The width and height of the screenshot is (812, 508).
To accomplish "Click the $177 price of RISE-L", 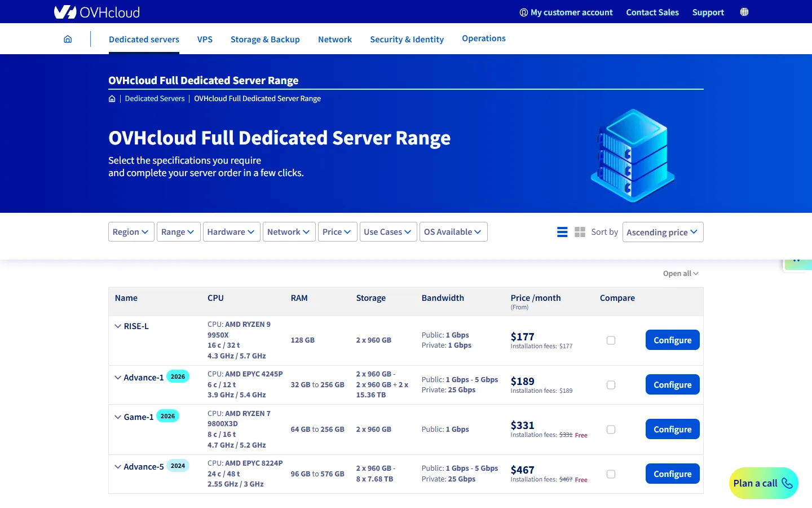I will click(x=522, y=336).
